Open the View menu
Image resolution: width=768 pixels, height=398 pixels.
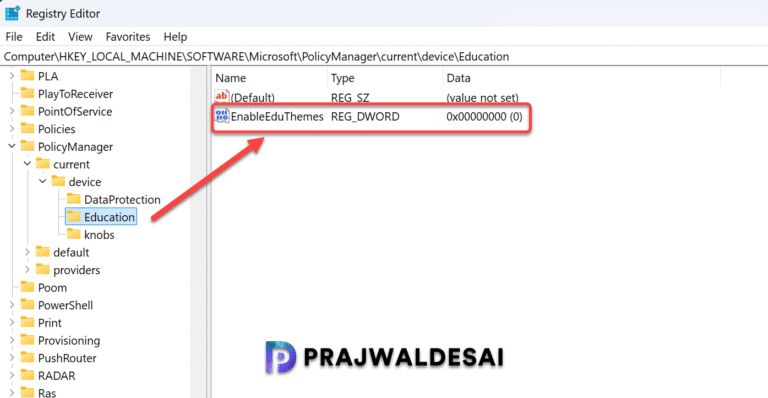tap(80, 37)
